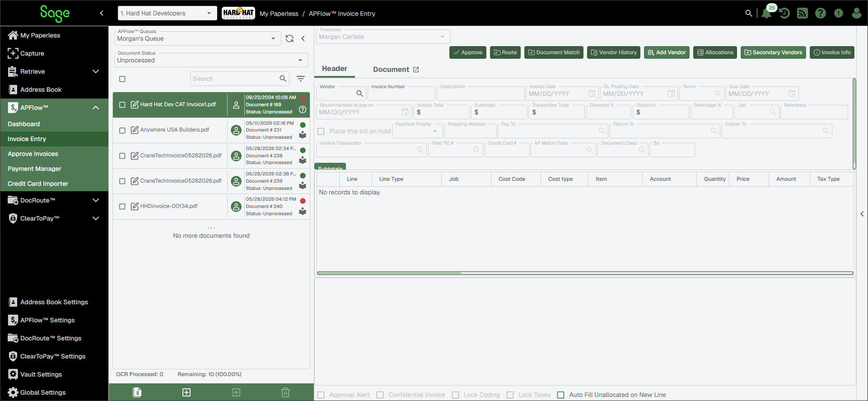The width and height of the screenshot is (868, 401).
Task: Edit the Anywhere USA Builders.pdf document icon
Action: point(135,130)
